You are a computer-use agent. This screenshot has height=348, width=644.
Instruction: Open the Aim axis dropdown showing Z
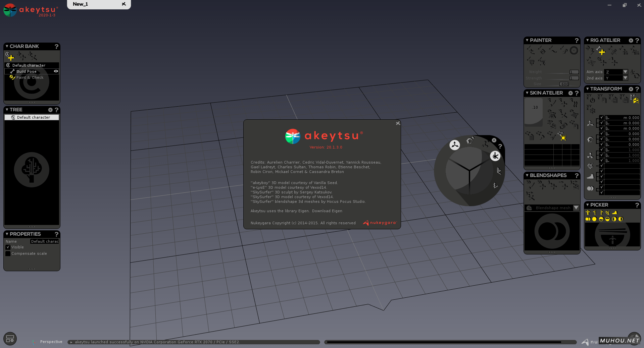pyautogui.click(x=616, y=72)
